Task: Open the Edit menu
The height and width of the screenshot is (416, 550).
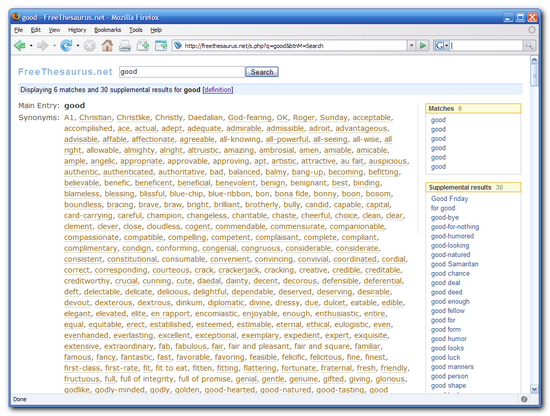Action: pos(35,30)
